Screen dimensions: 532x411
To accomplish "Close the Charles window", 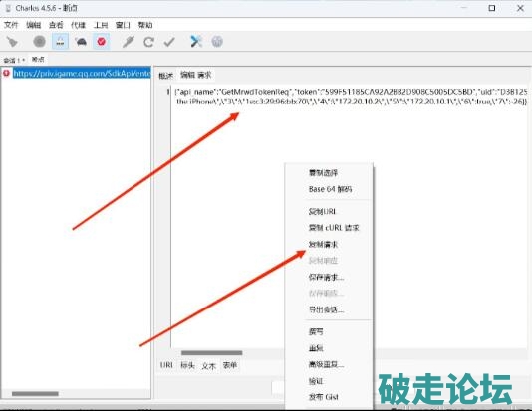I will (x=520, y=8).
